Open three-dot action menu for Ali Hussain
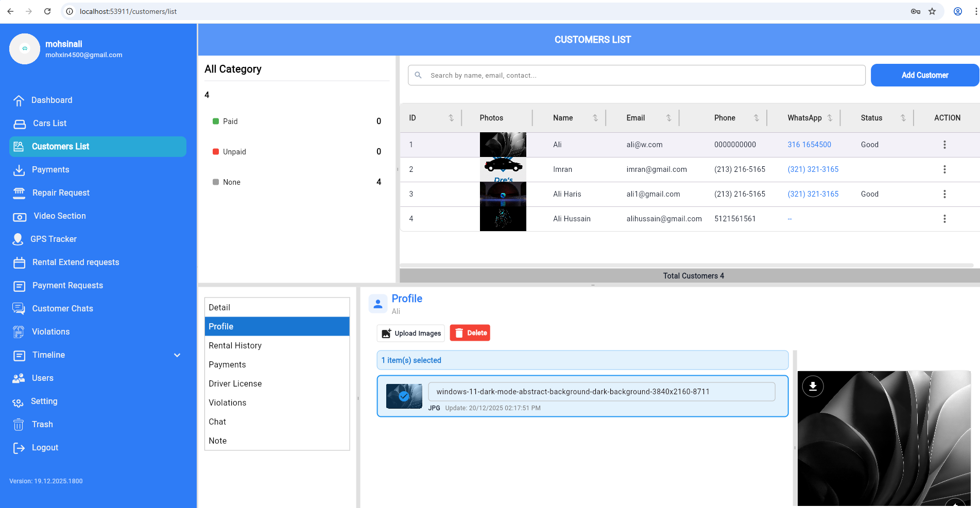The image size is (980, 508). (x=944, y=219)
